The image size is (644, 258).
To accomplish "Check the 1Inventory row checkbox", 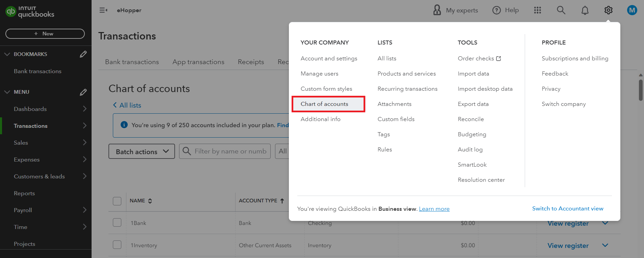I will click(117, 245).
